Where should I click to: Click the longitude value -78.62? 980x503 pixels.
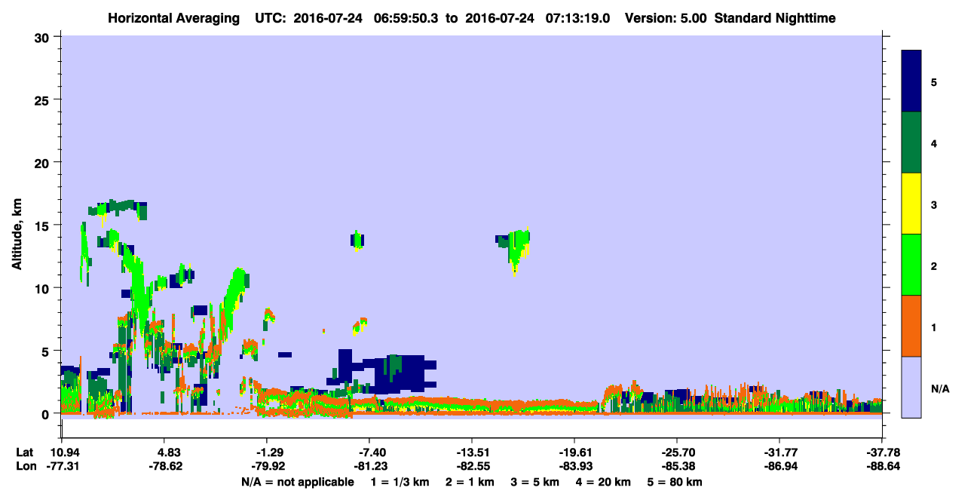(x=165, y=467)
